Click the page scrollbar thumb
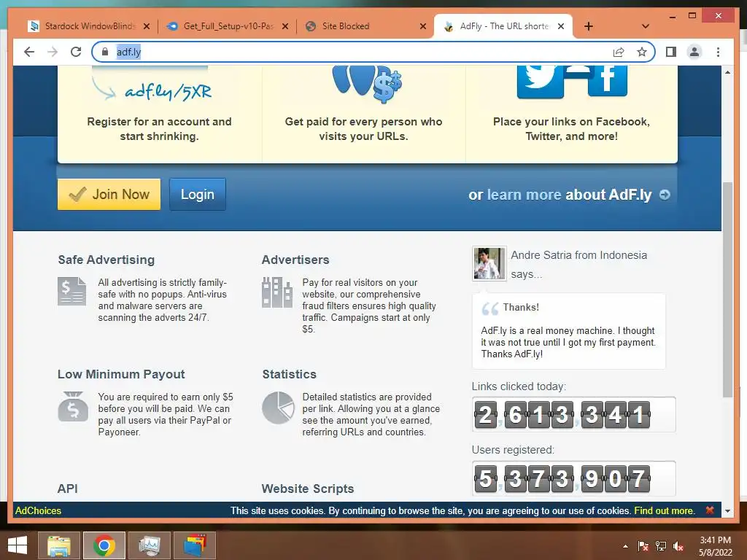The width and height of the screenshot is (747, 560). click(x=727, y=289)
